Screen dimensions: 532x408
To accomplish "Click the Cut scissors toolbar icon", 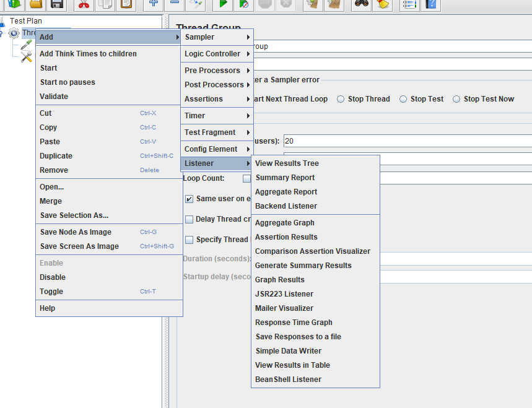I will click(84, 4).
